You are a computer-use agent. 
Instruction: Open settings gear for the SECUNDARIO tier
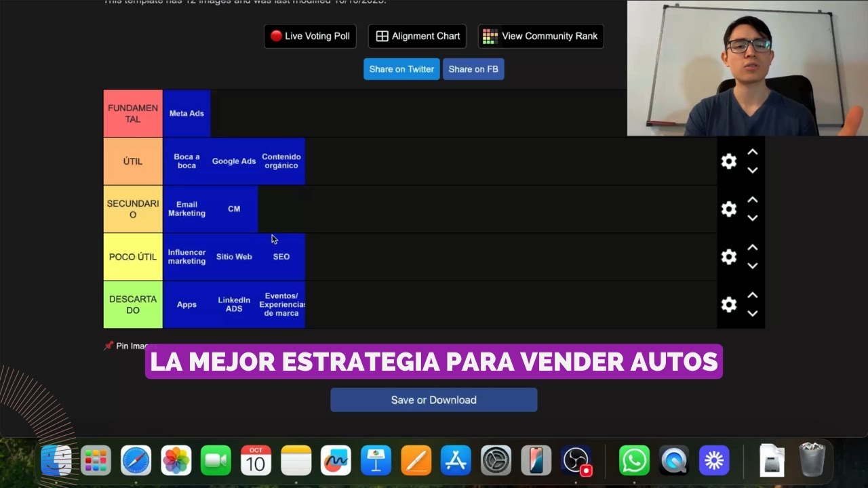pyautogui.click(x=729, y=209)
